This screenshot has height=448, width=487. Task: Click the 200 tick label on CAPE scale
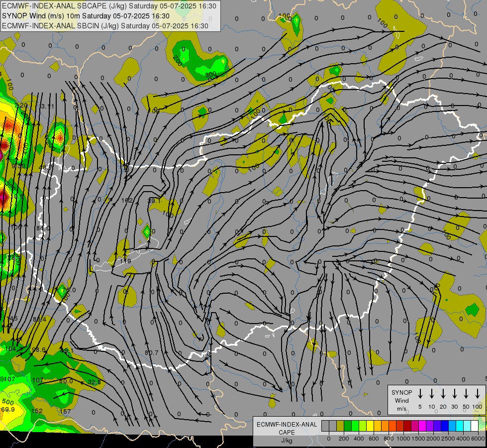[x=344, y=439]
